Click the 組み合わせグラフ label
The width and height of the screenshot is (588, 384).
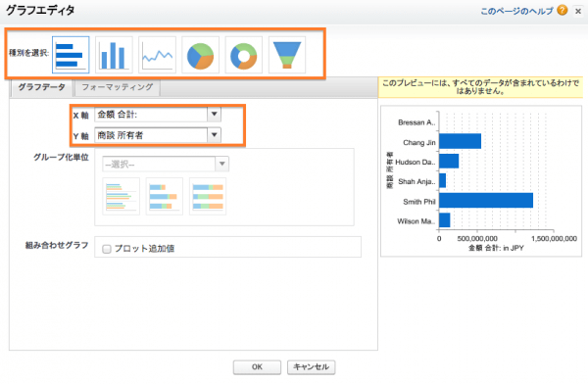57,245
